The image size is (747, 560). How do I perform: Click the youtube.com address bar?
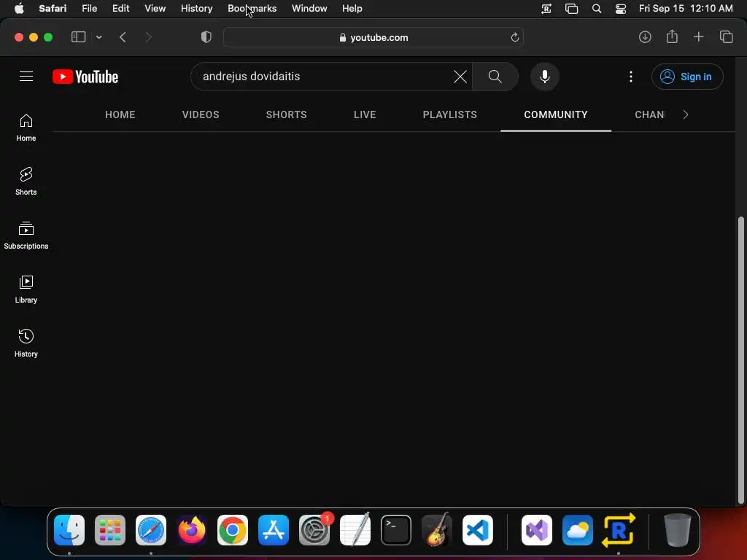(373, 37)
